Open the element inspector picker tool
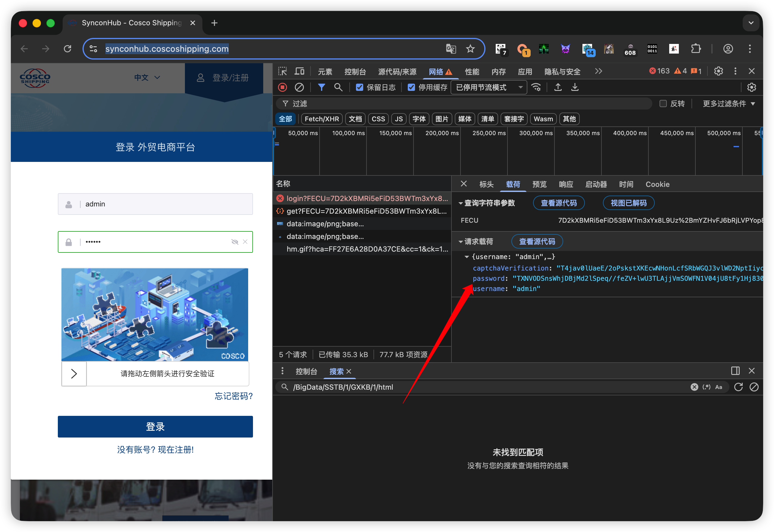Viewport: 774px width, 532px height. pyautogui.click(x=282, y=71)
